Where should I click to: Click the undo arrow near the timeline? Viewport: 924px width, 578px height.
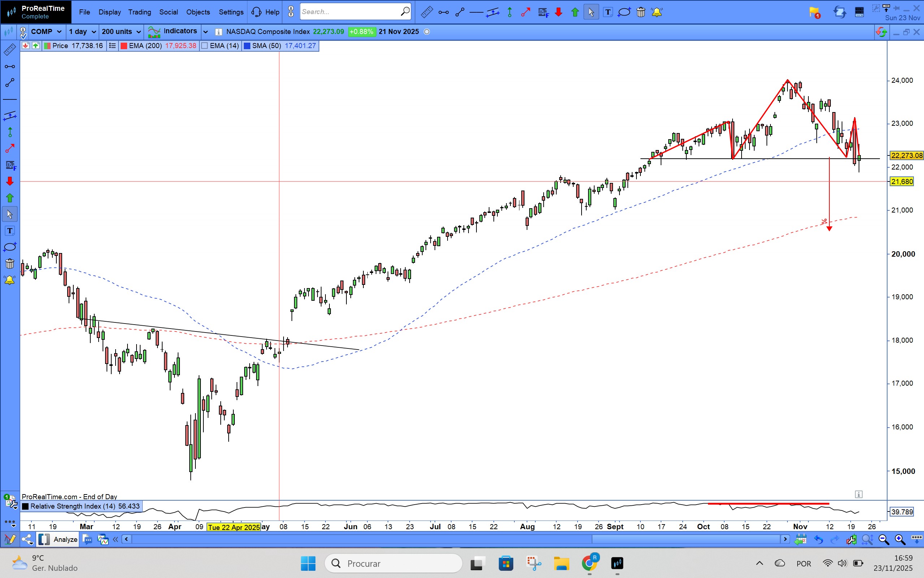(x=818, y=539)
